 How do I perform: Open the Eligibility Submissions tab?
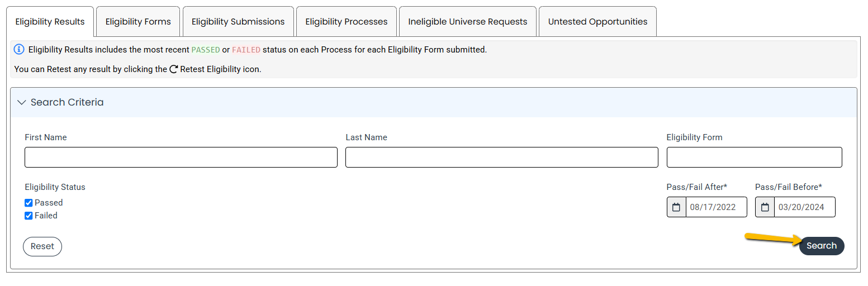pyautogui.click(x=238, y=22)
